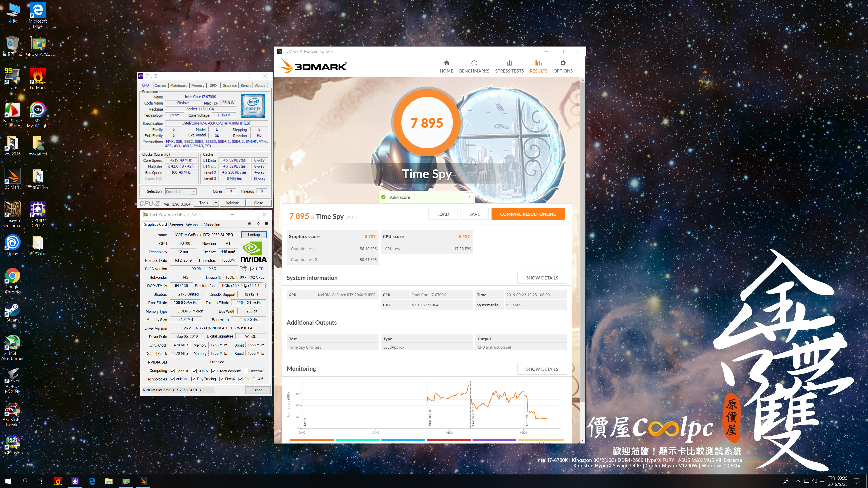Open AORUS ENGINE desktop icon

[x=12, y=381]
